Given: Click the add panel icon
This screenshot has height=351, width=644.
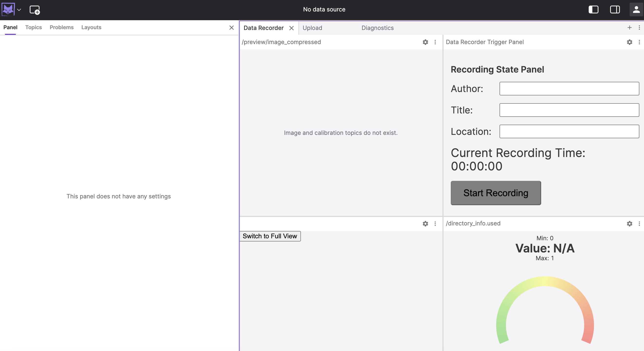Looking at the screenshot, I should tap(35, 10).
